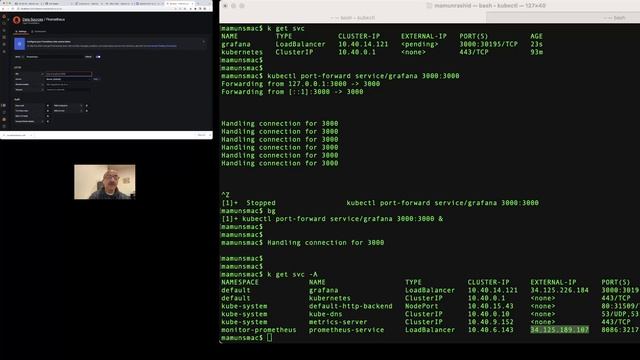Click the terminal cursor at last prompt

click(269, 338)
